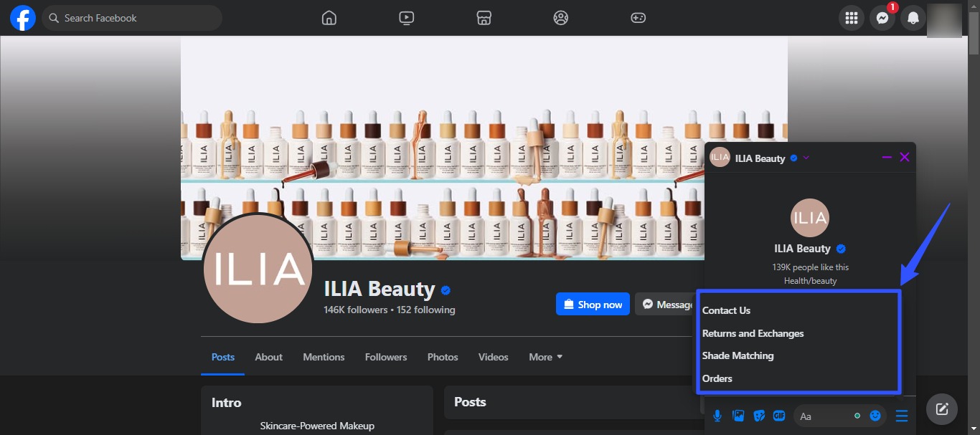Open the emoji picker in chat

coord(875,416)
